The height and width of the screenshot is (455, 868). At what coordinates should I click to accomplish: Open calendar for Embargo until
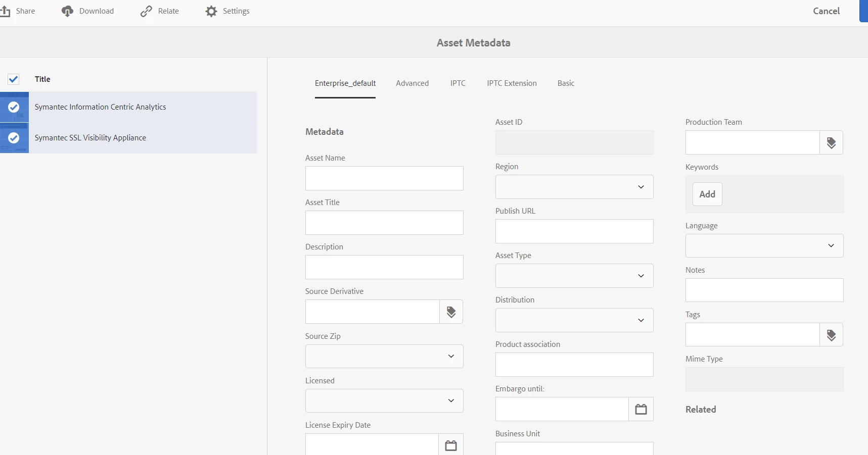click(641, 410)
